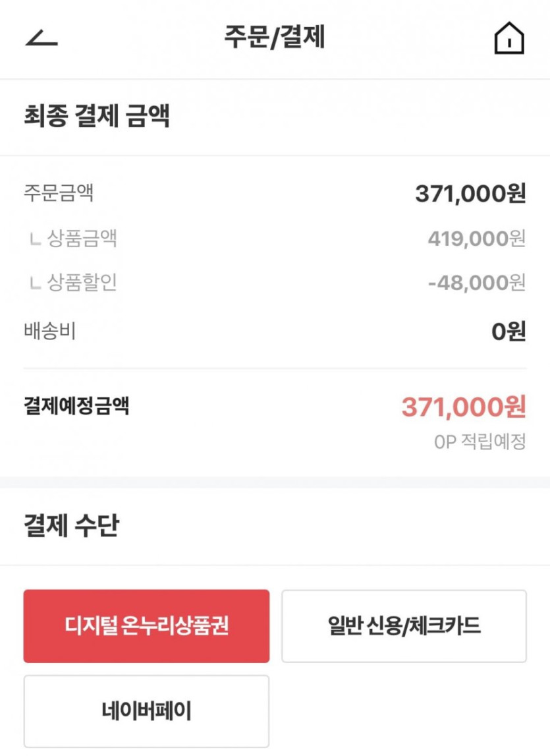550x756 pixels.
Task: Select 네이버페이 as payment method
Action: pyautogui.click(x=146, y=711)
